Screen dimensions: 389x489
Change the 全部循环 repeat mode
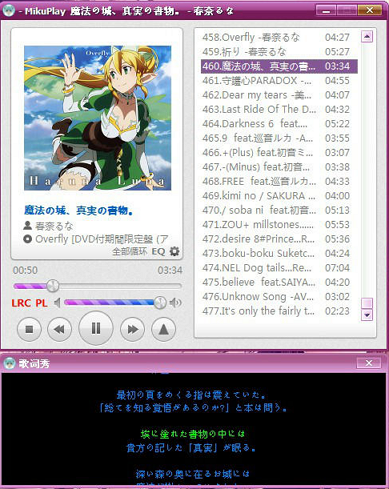(129, 251)
